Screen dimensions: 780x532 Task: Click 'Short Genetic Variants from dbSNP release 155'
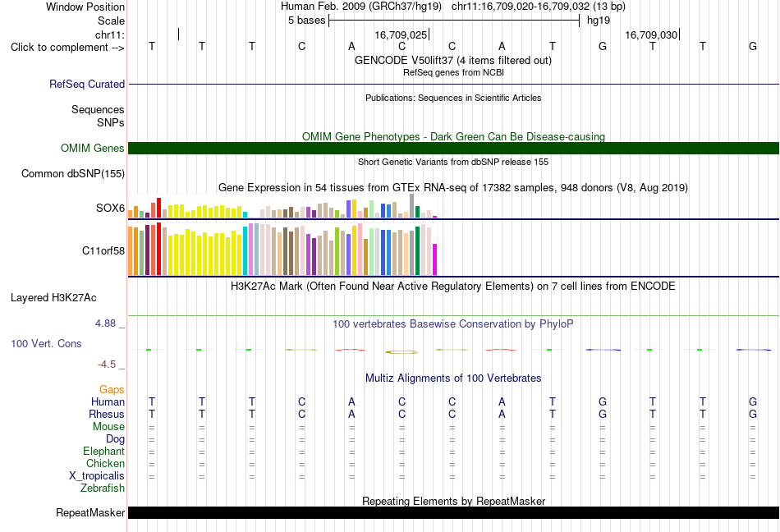[453, 162]
